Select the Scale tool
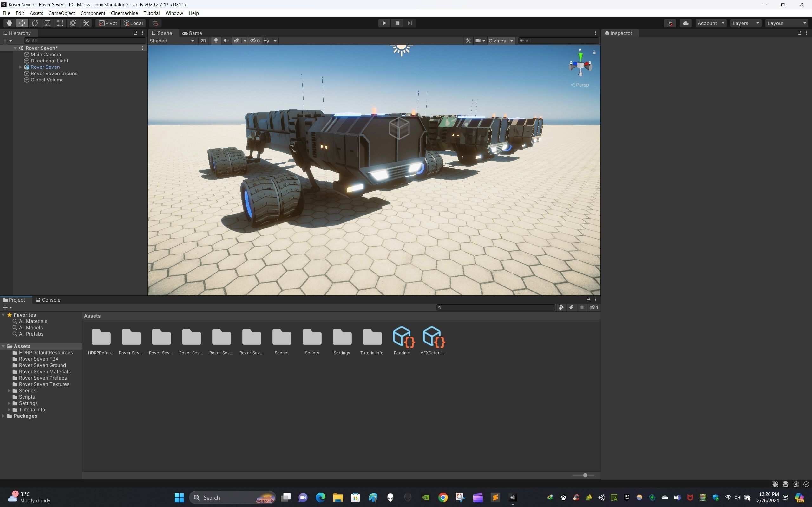Image resolution: width=812 pixels, height=507 pixels. point(47,23)
